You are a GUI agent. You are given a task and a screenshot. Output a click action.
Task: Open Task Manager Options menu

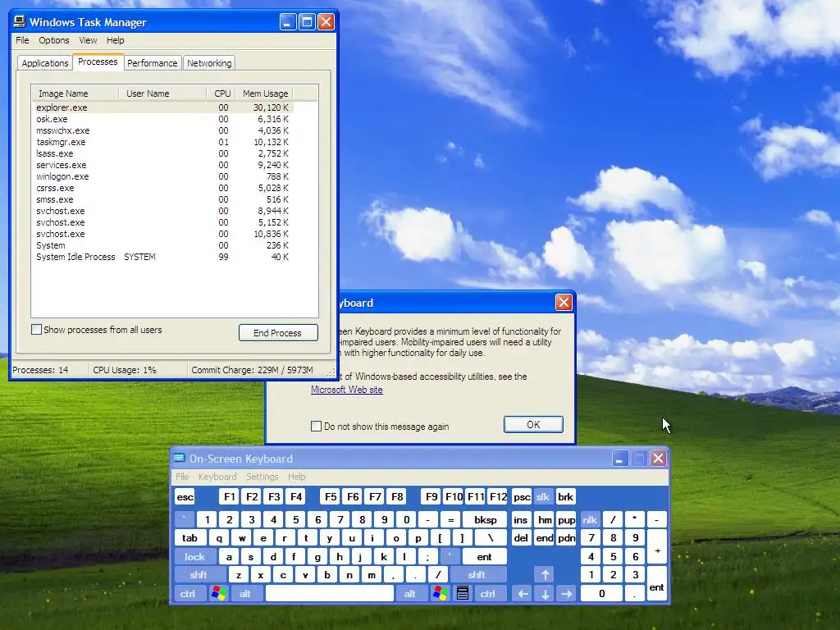pos(54,40)
